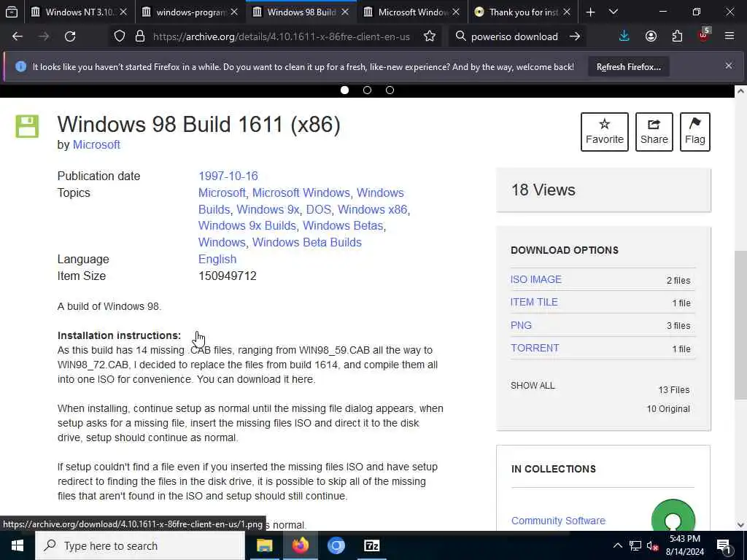Switch to windows-program tab
The width and height of the screenshot is (747, 560).
[x=190, y=12]
